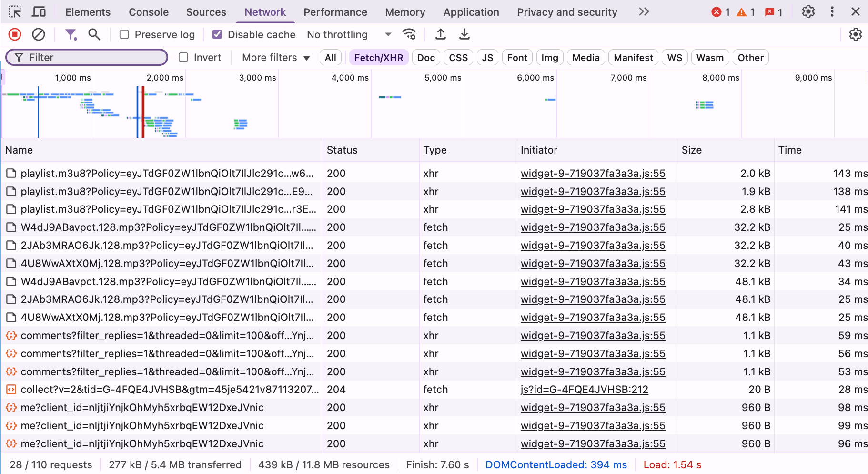Export HAR file download icon

coord(464,34)
